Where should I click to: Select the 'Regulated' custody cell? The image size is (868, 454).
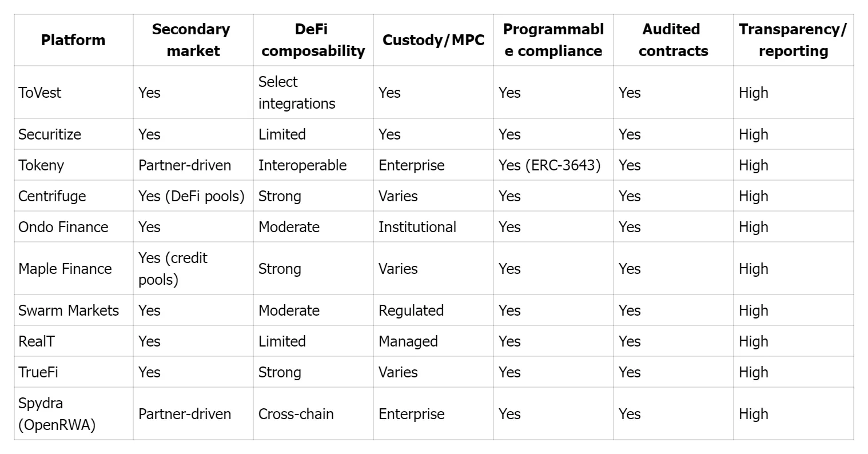coord(411,310)
